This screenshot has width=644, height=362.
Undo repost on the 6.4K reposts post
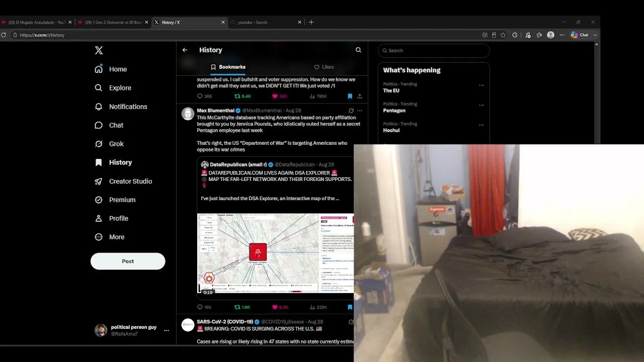click(x=243, y=96)
